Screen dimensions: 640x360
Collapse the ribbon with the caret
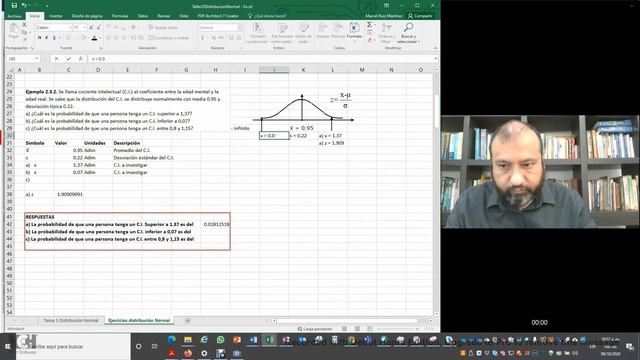tap(435, 48)
